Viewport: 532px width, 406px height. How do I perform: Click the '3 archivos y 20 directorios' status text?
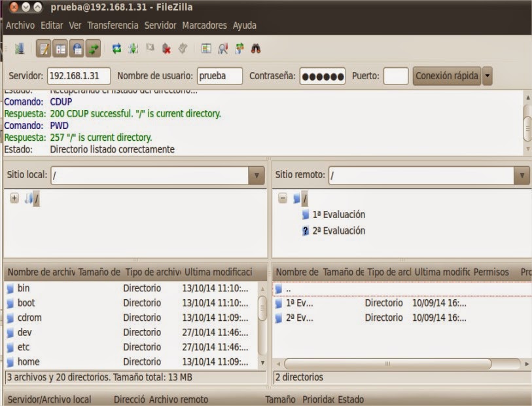pyautogui.click(x=99, y=377)
